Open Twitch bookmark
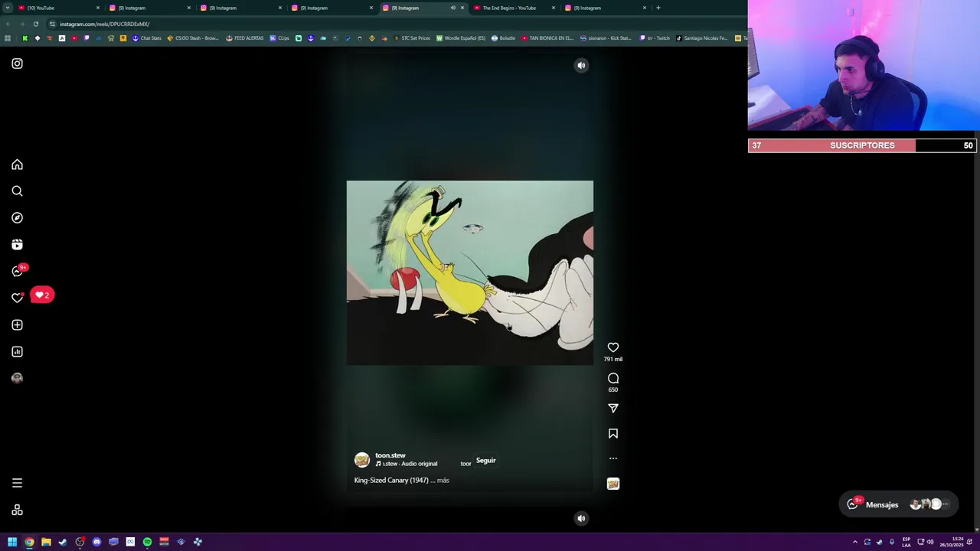Viewport: 980px width, 551px height. click(655, 38)
